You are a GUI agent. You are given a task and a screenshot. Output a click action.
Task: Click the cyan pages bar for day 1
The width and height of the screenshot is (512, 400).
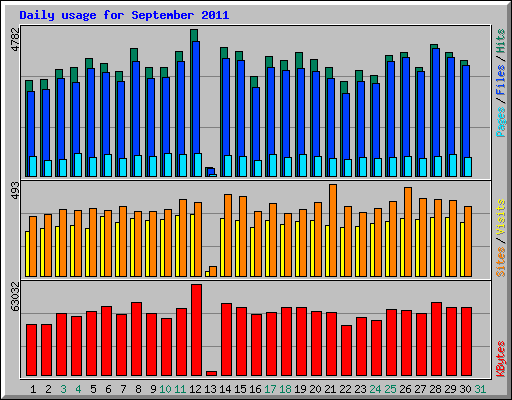[x=33, y=166]
